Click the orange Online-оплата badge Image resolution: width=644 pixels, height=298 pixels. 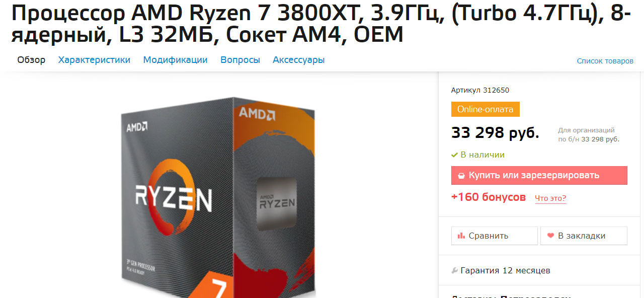coord(486,109)
